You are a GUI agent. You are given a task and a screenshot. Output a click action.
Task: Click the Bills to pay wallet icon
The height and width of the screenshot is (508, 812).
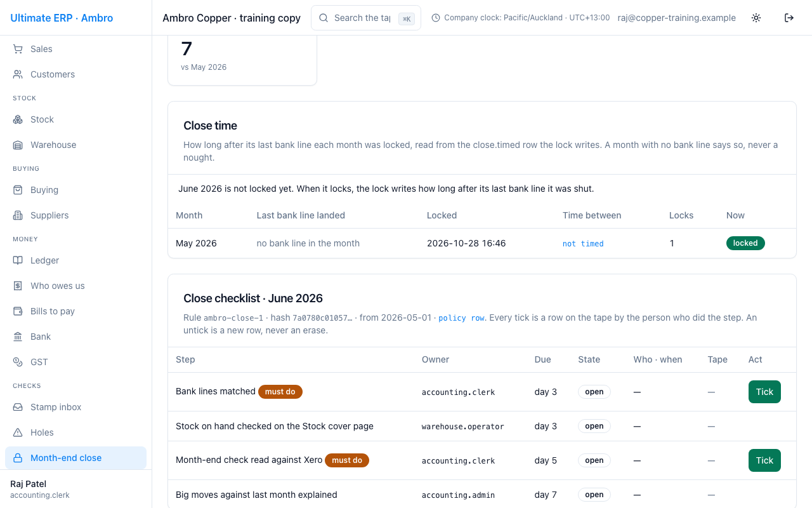(18, 311)
